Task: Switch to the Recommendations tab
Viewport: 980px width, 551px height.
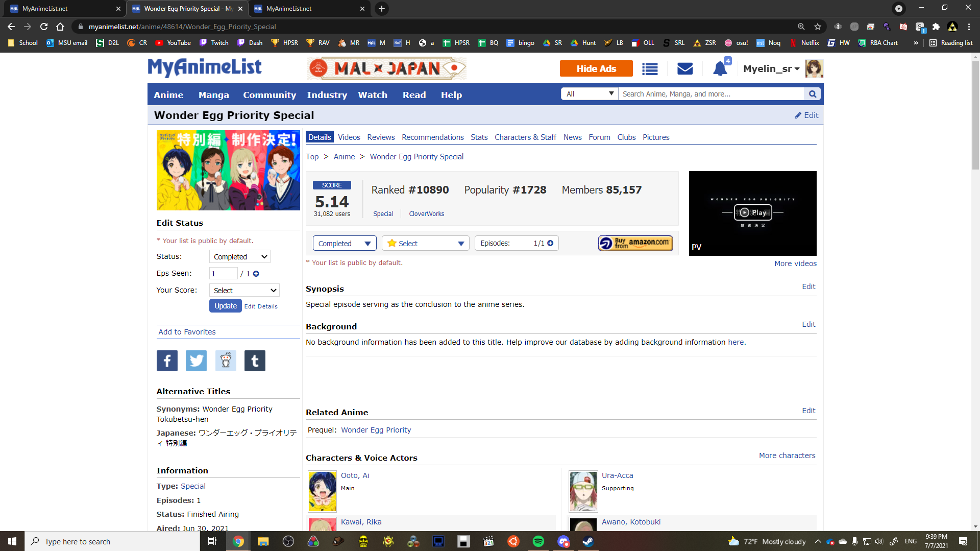Action: pos(433,137)
